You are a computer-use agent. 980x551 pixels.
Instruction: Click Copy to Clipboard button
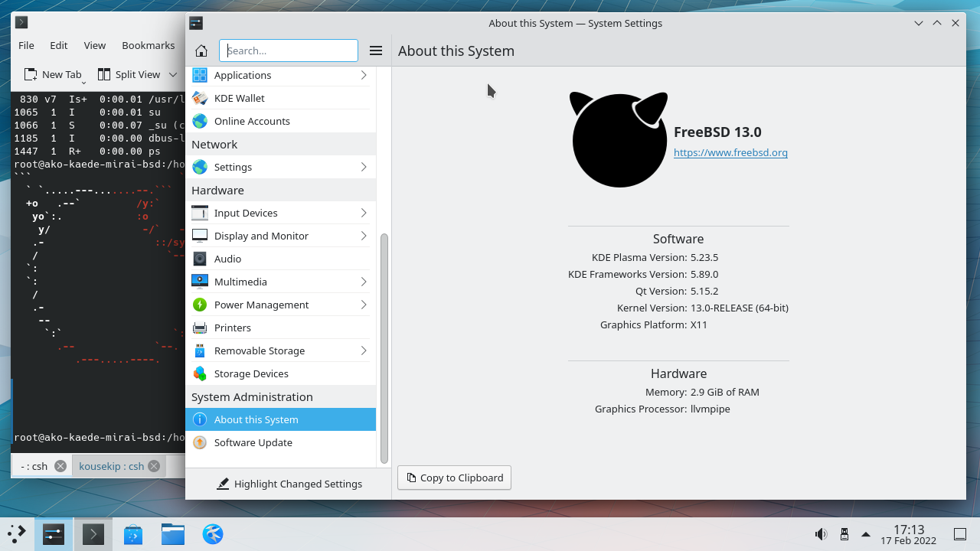pyautogui.click(x=454, y=478)
